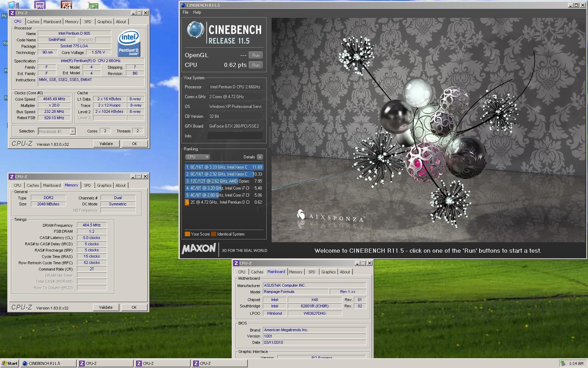Select CPU tab in Memory CPU-Z window
The height and width of the screenshot is (368, 588).
17,185
